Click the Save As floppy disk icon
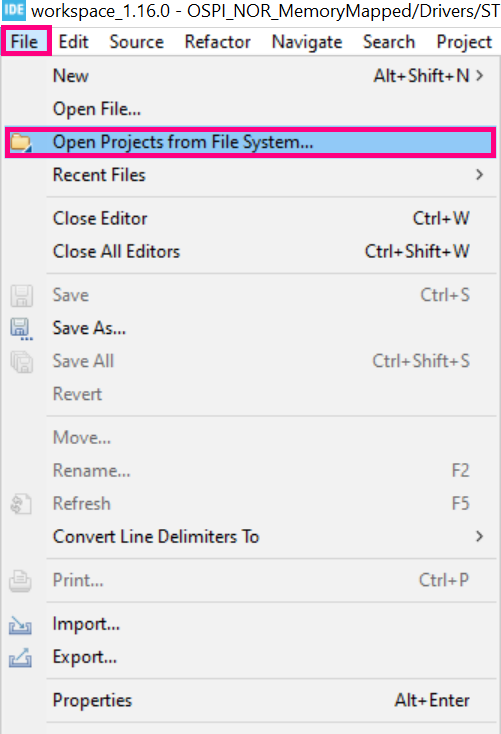This screenshot has height=734, width=501. click(21, 329)
